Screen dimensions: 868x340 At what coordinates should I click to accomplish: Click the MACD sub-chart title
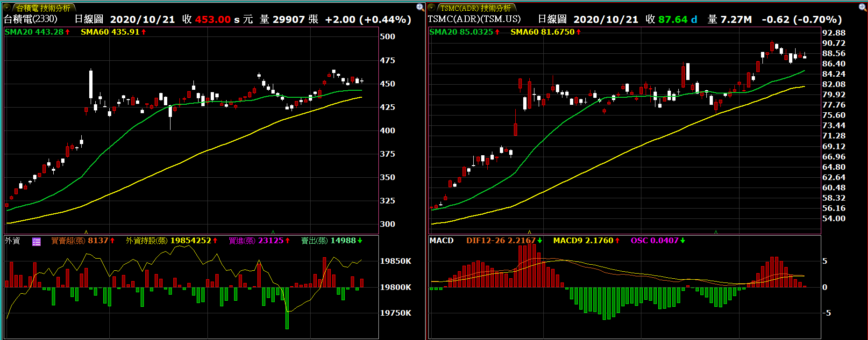(441, 240)
